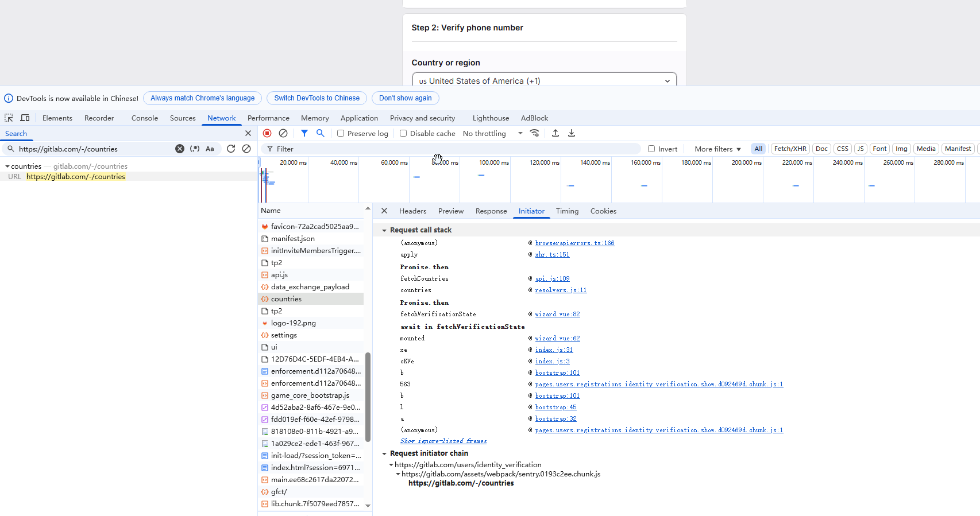Click the Show ignore-listed frames link

click(443, 441)
